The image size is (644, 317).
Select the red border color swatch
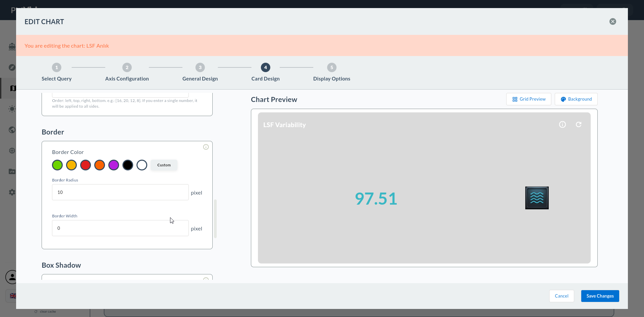[x=86, y=165]
